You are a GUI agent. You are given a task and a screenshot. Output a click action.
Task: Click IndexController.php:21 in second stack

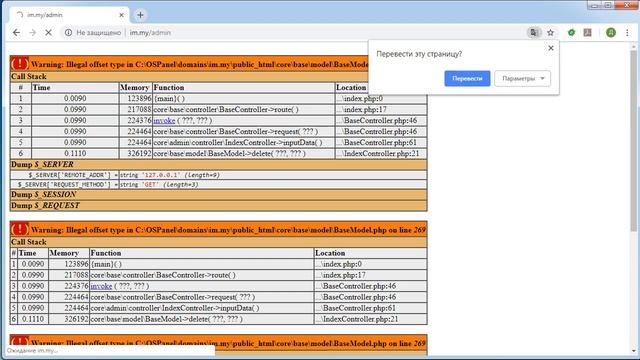(357, 319)
